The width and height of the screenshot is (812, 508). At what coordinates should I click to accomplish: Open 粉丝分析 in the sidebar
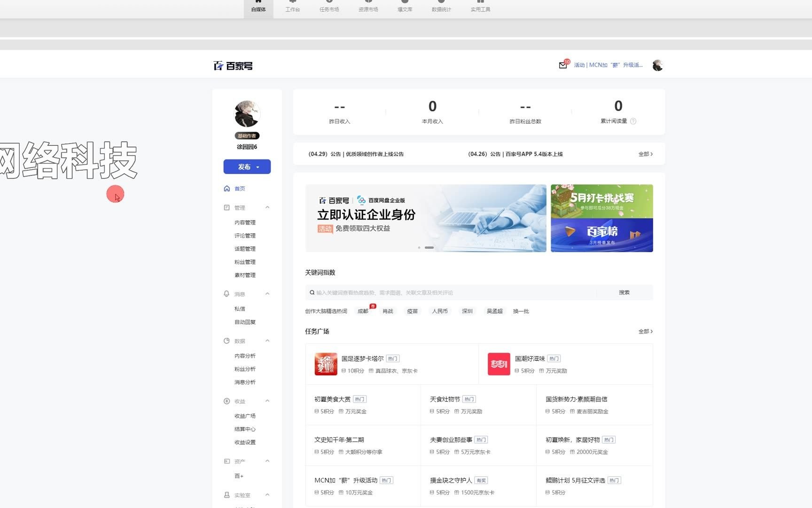tap(245, 369)
